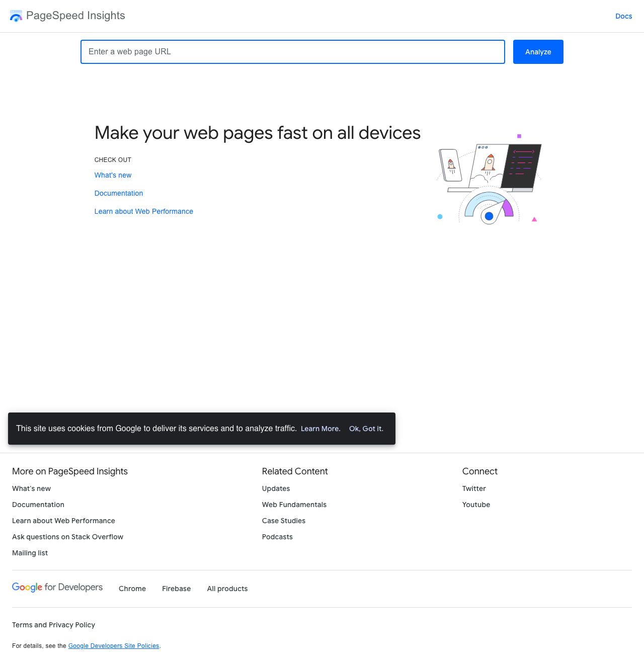Click the rocket speedometer illustration
The width and height of the screenshot is (644, 662).
[489, 179]
